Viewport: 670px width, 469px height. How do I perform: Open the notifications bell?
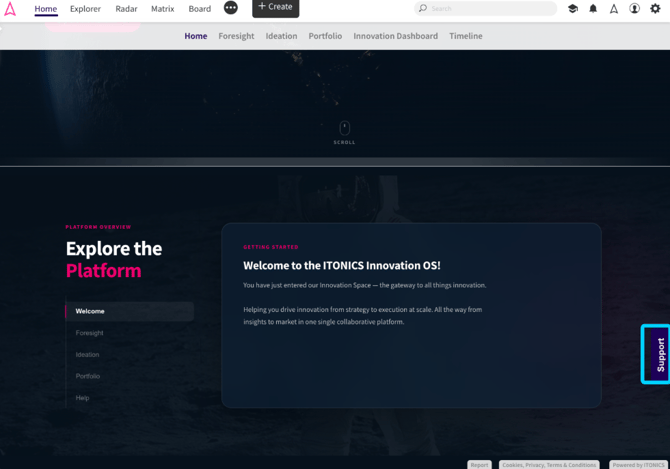593,9
